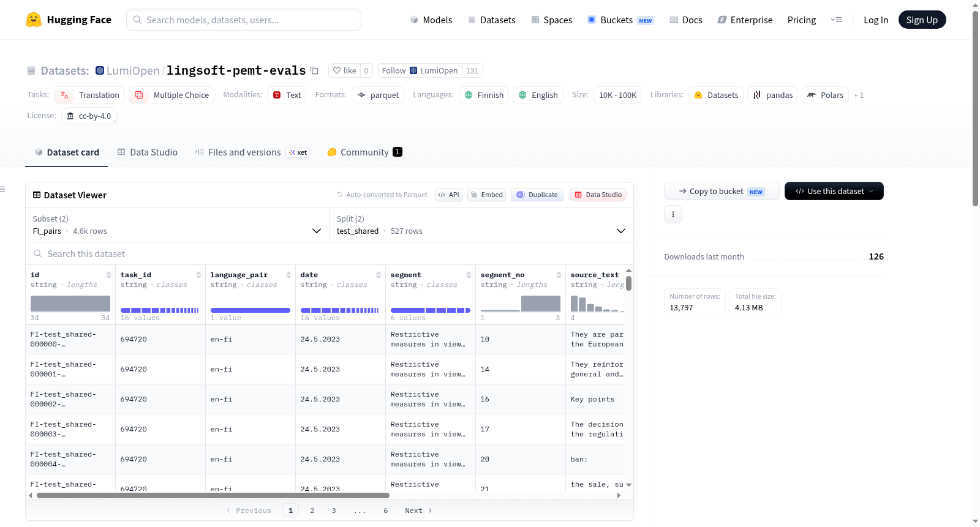Select cell text 'Key points'

592,399
